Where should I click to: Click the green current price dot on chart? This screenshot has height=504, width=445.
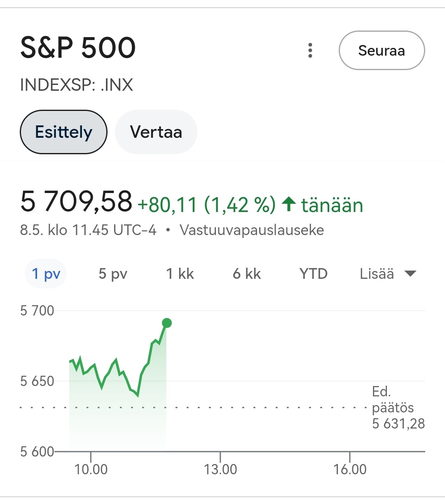coord(166,323)
